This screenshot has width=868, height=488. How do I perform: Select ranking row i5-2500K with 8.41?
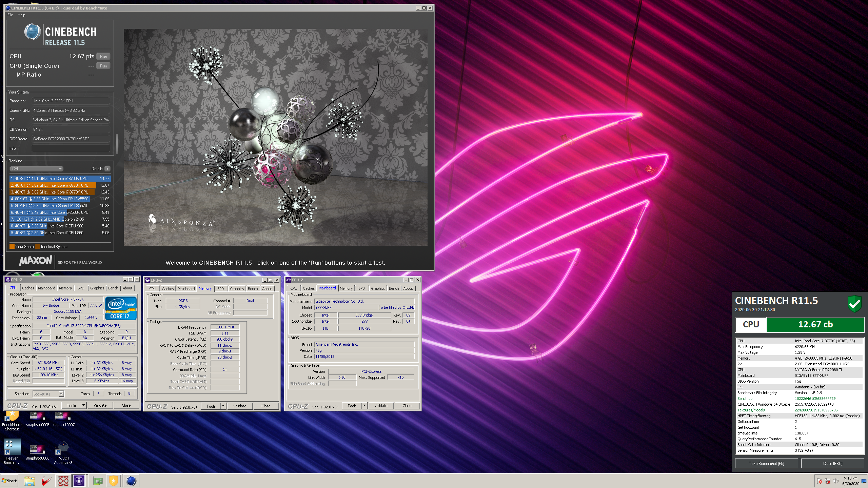coord(60,212)
